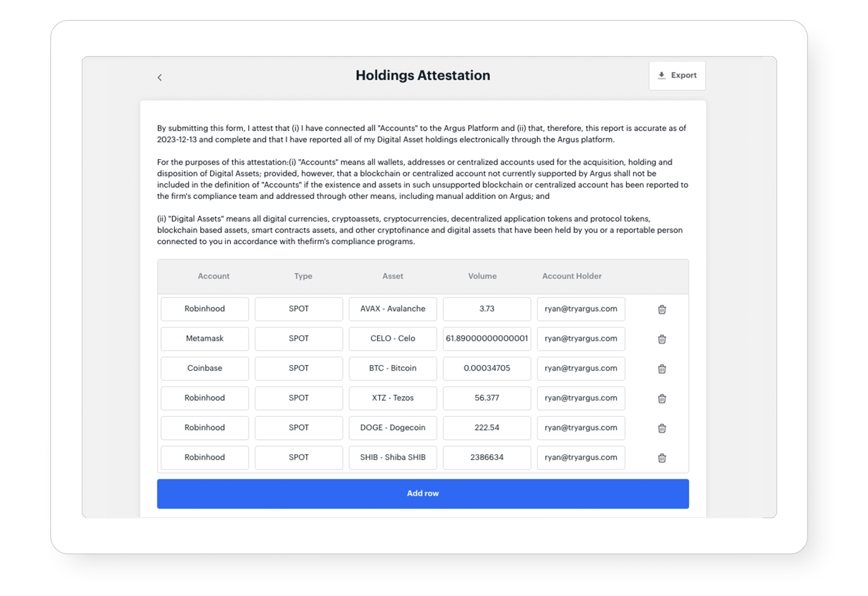Screen dimensions: 868x596
Task: Click the Account column header
Action: click(x=213, y=276)
